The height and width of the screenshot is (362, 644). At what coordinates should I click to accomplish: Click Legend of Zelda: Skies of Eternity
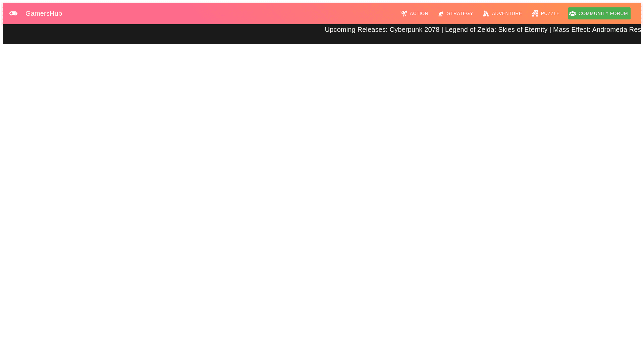[x=496, y=29]
